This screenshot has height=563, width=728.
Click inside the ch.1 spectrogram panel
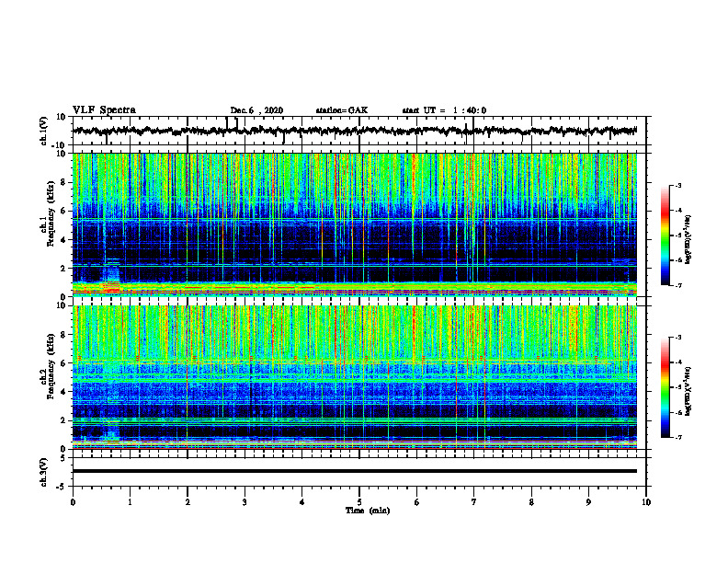point(355,224)
